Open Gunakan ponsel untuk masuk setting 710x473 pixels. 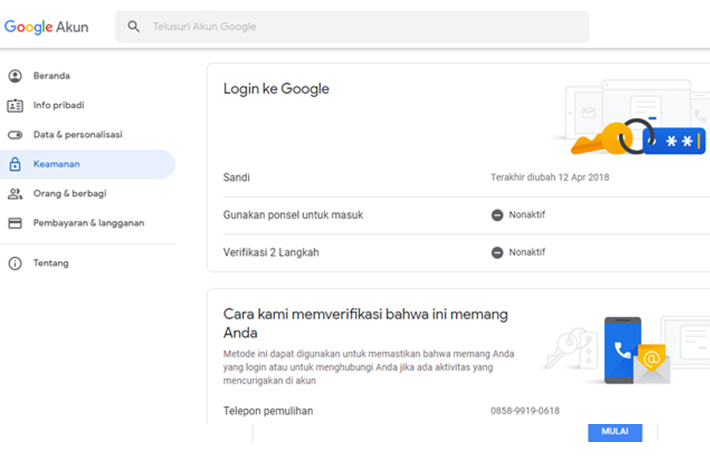click(466, 215)
